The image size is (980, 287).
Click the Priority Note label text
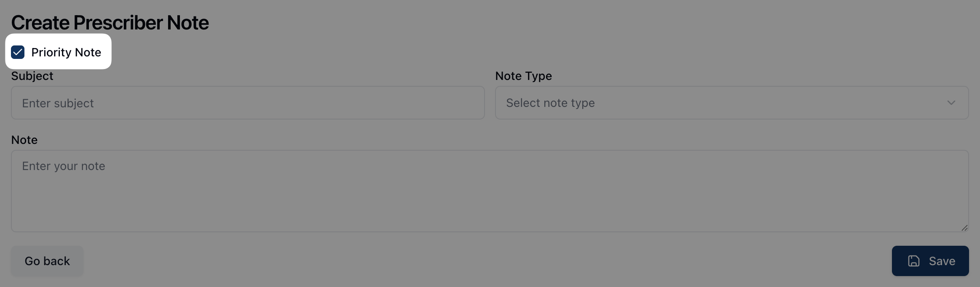(66, 52)
